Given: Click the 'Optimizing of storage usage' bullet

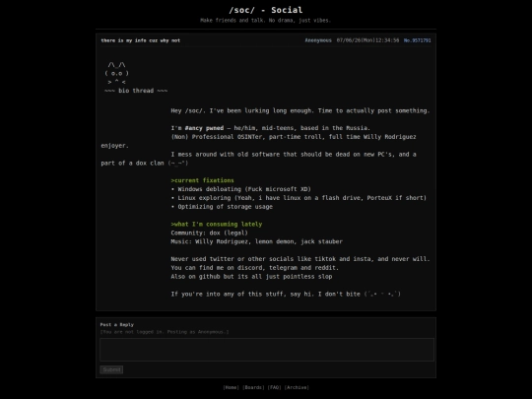Looking at the screenshot, I should [222, 206].
